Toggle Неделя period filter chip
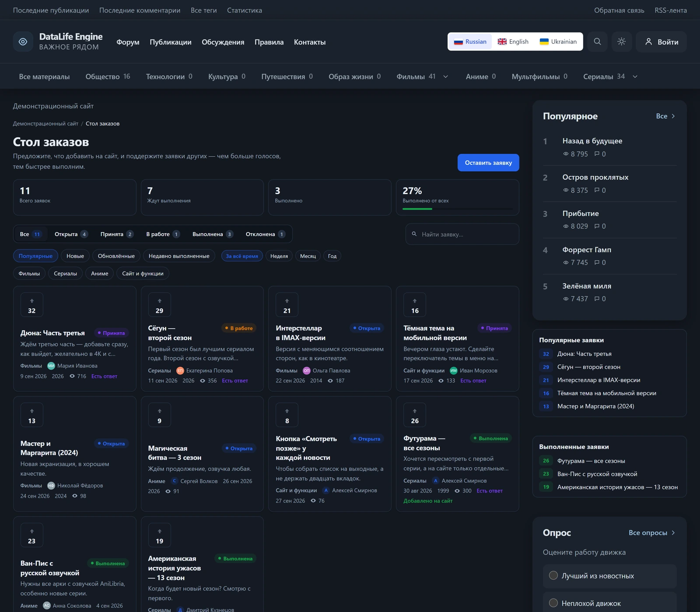Screen dimensions: 700x612 tap(279, 256)
